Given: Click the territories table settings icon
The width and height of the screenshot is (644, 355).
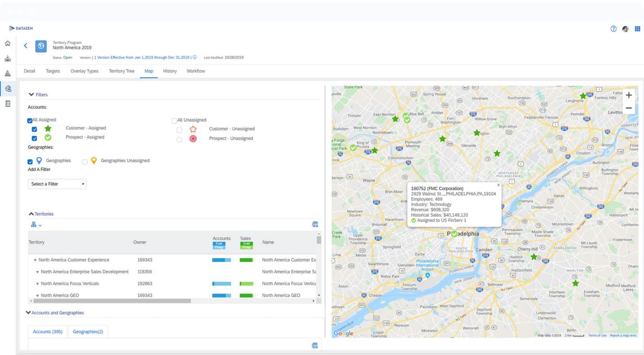Looking at the screenshot, I should pos(315,224).
